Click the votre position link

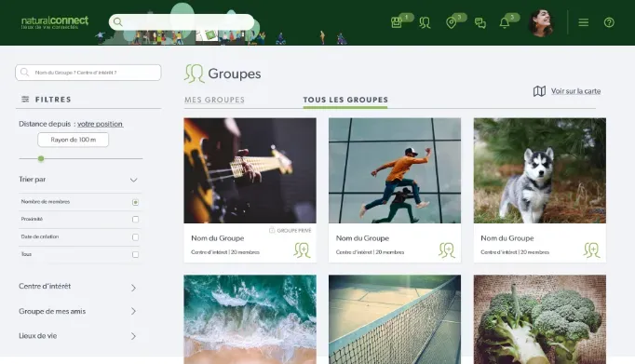tap(100, 124)
